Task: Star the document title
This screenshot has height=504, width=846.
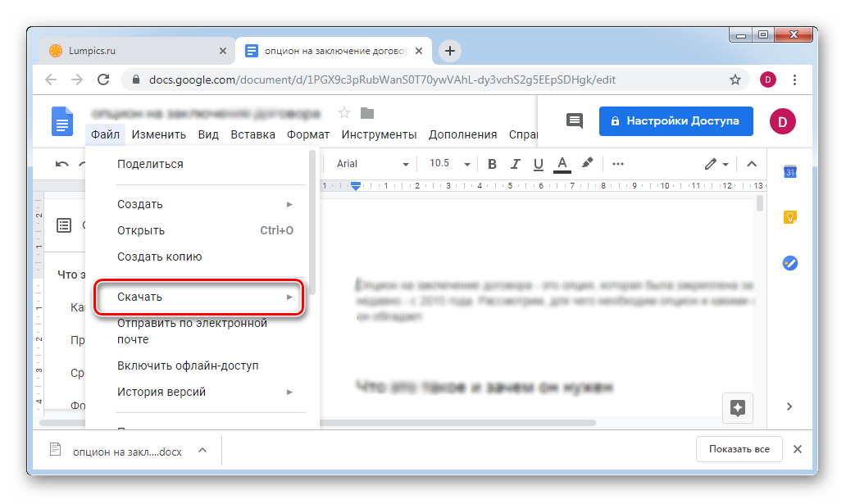Action: pos(344,113)
